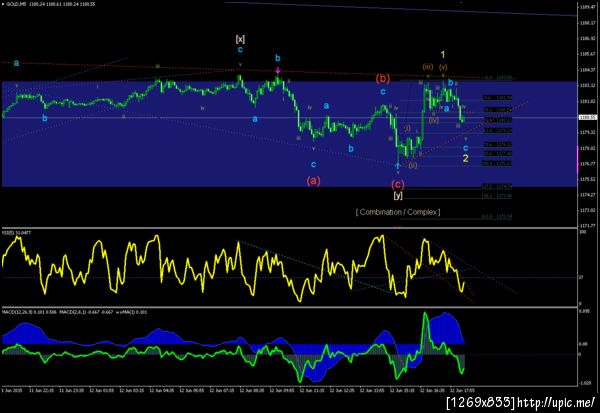Select the cyan c label above yellow 2
This screenshot has height=413, width=600.
click(465, 148)
